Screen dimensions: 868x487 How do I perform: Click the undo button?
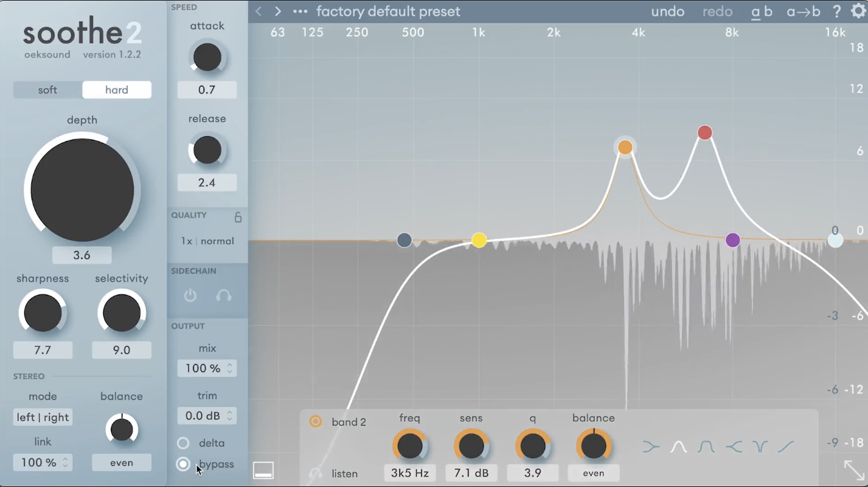point(667,11)
